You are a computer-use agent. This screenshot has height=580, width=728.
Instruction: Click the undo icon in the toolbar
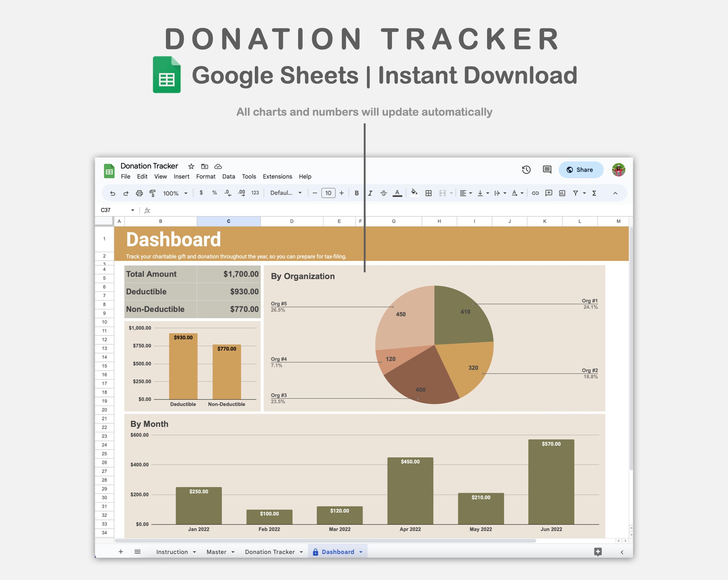113,193
